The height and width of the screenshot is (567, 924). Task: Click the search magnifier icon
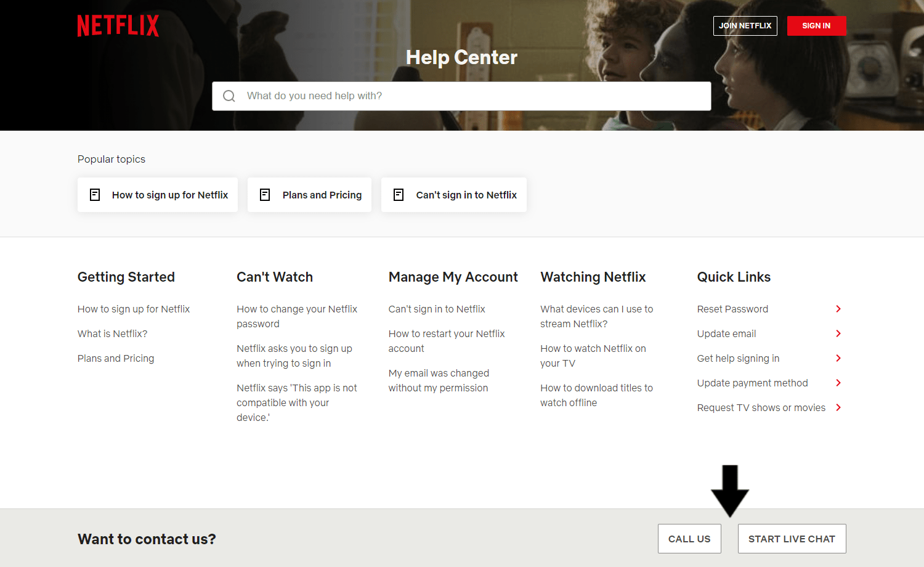(229, 96)
